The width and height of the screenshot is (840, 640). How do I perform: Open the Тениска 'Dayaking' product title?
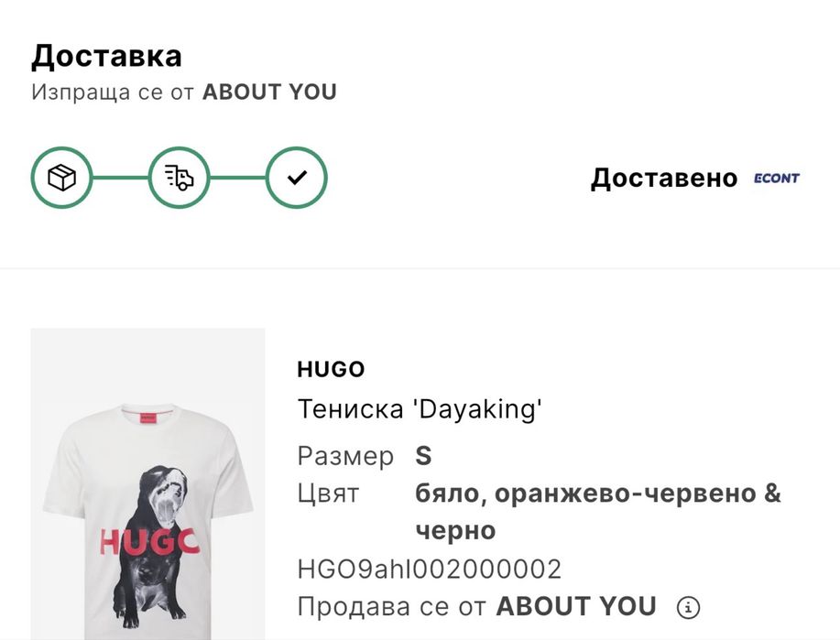pos(420,408)
